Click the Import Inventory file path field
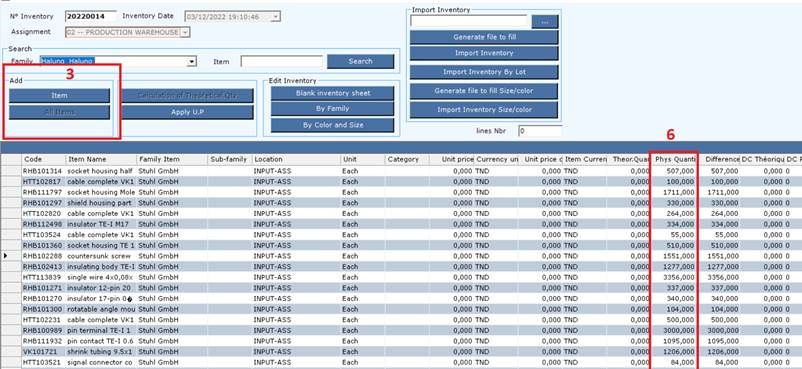Screen dimensions: 802x369 469,21
